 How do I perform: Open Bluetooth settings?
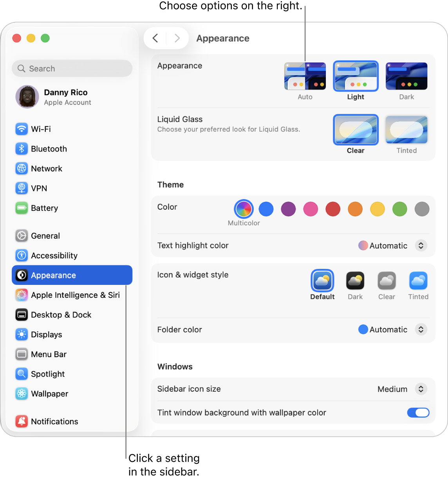tap(49, 149)
